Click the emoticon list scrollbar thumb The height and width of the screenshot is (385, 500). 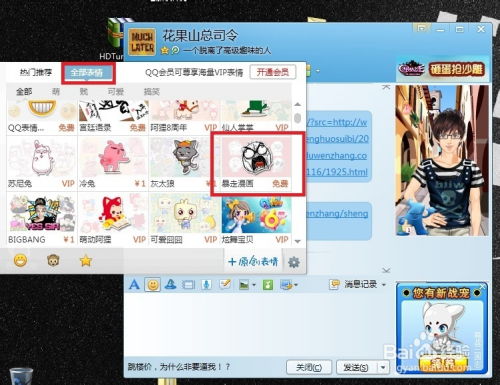click(x=298, y=118)
